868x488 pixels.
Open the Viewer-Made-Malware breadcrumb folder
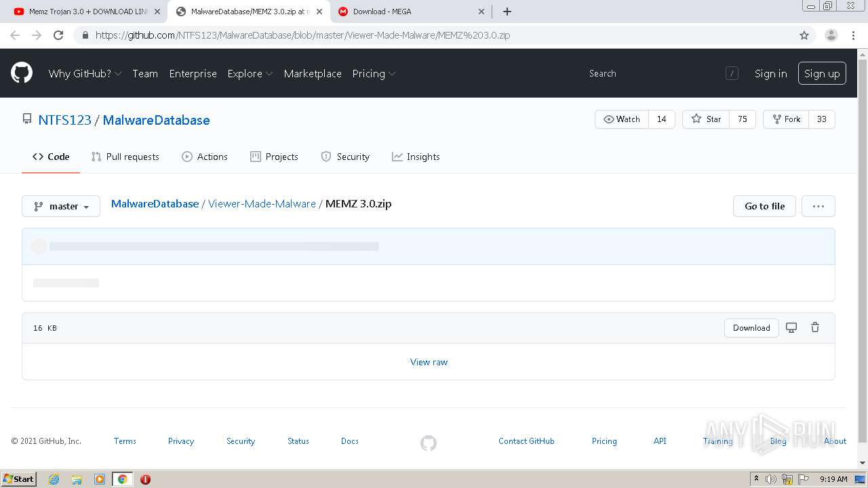tap(262, 203)
